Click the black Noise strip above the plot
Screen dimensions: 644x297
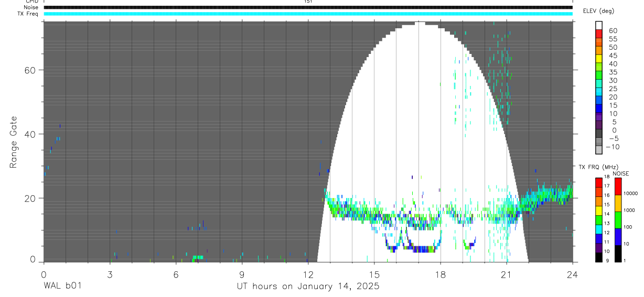tap(308, 7)
